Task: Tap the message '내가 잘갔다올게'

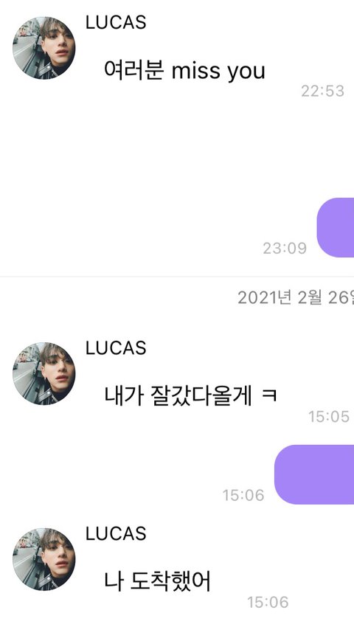Action: tap(178, 395)
